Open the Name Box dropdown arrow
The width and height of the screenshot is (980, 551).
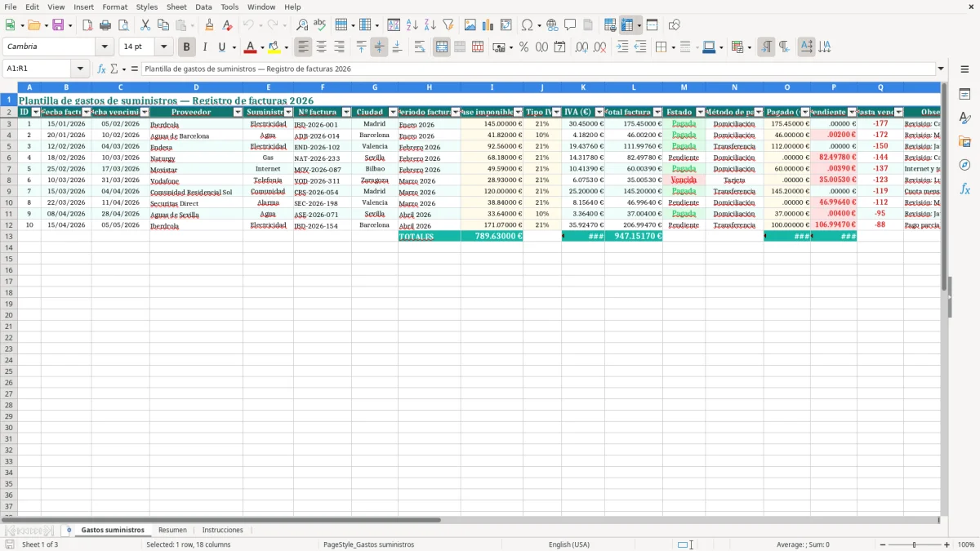coord(80,69)
